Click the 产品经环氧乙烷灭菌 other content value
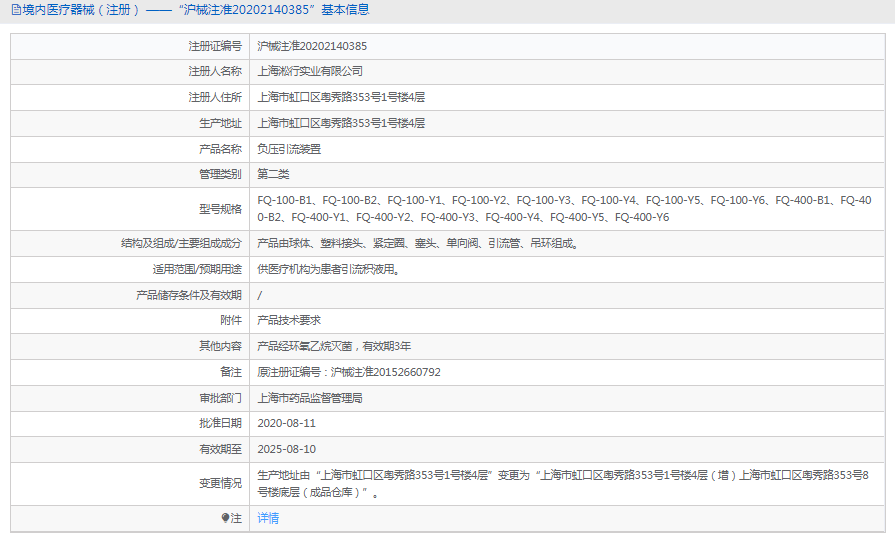Image resolution: width=895 pixels, height=539 pixels. pos(334,346)
